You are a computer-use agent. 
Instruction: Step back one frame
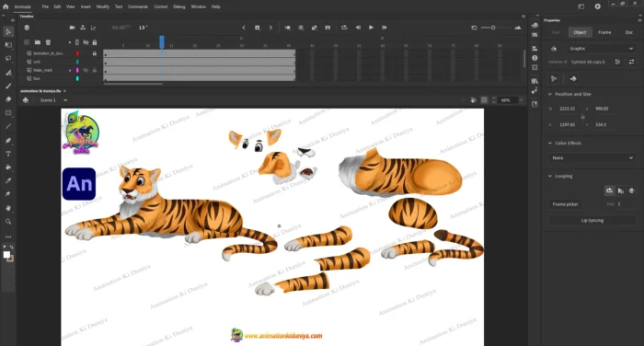tap(358, 28)
